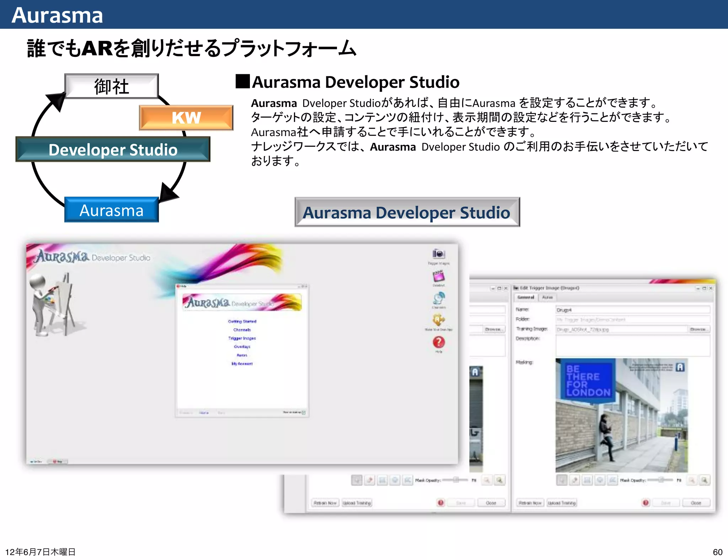Viewport: 728px width, 560px height.
Task: Click zoom out magnifier in the background dialog
Action: 487,480
